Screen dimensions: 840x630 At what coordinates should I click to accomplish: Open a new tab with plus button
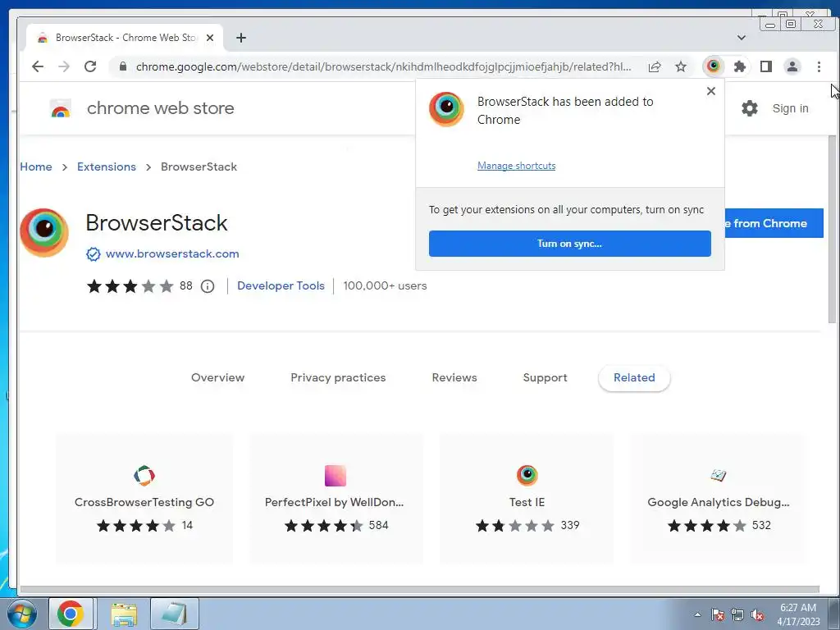point(241,38)
